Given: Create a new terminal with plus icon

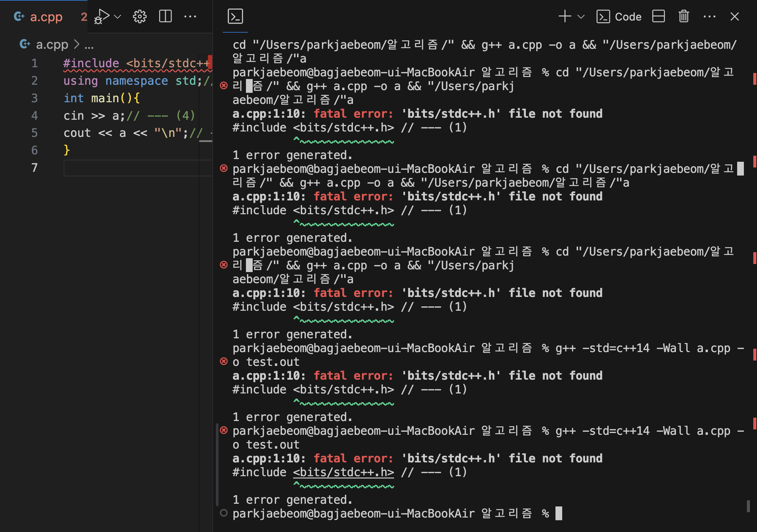Looking at the screenshot, I should (x=565, y=16).
